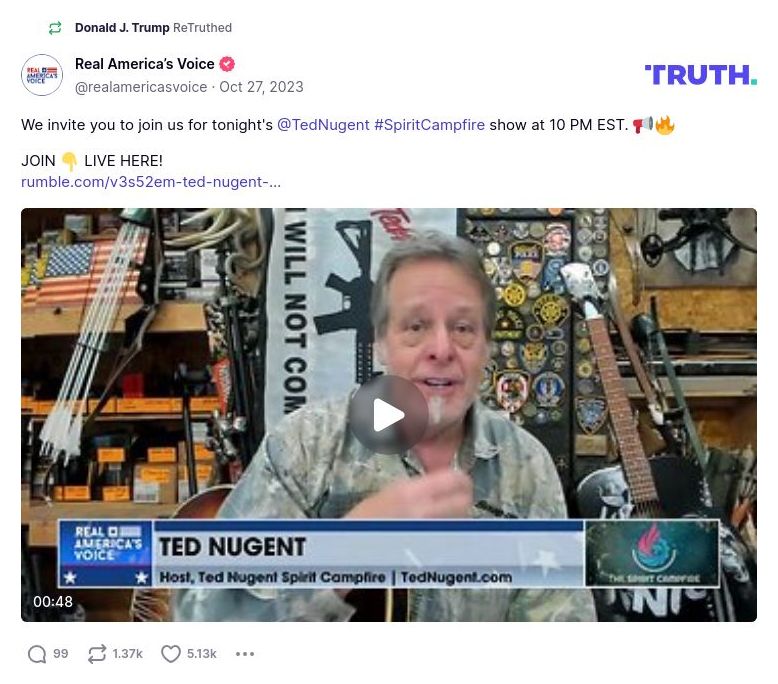Like the post with the heart icon
The image size is (778, 684).
point(171,654)
